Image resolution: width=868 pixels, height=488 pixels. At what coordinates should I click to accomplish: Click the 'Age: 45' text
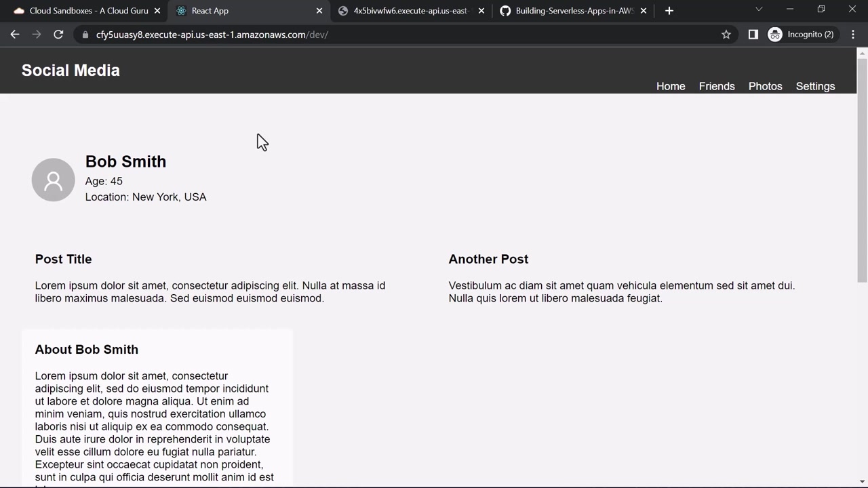104,181
